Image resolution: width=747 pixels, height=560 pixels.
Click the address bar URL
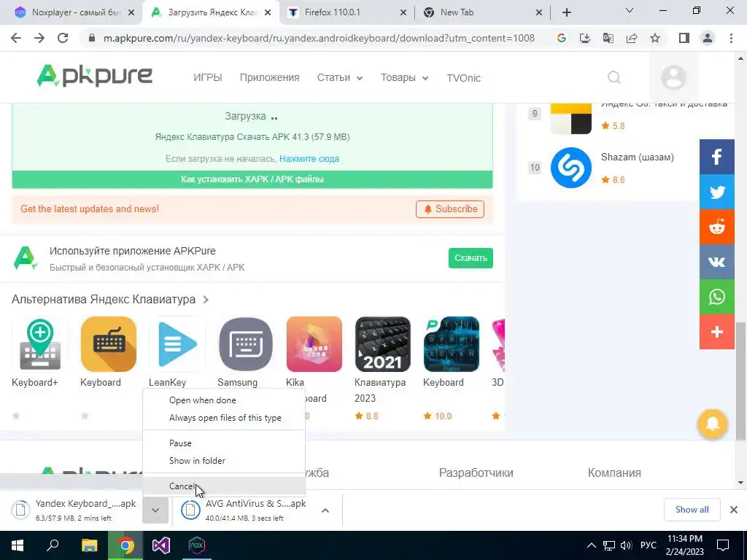tap(319, 38)
